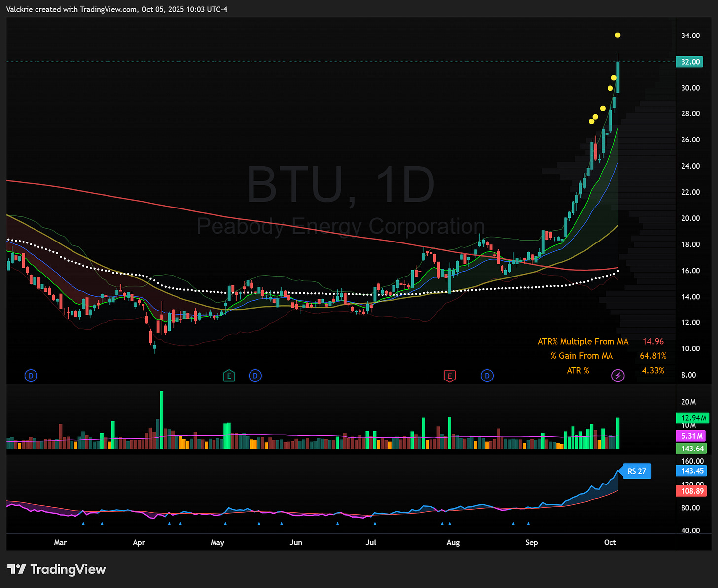This screenshot has width=718, height=588.
Task: Click the 40.00 RS axis label
Action: (690, 531)
